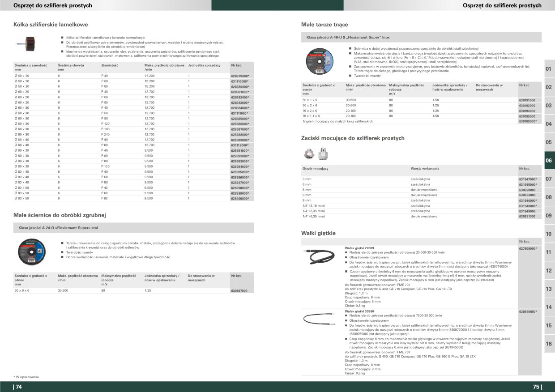The width and height of the screenshot is (555, 392).
Task: Open chapter tab 05
Action: point(549,142)
